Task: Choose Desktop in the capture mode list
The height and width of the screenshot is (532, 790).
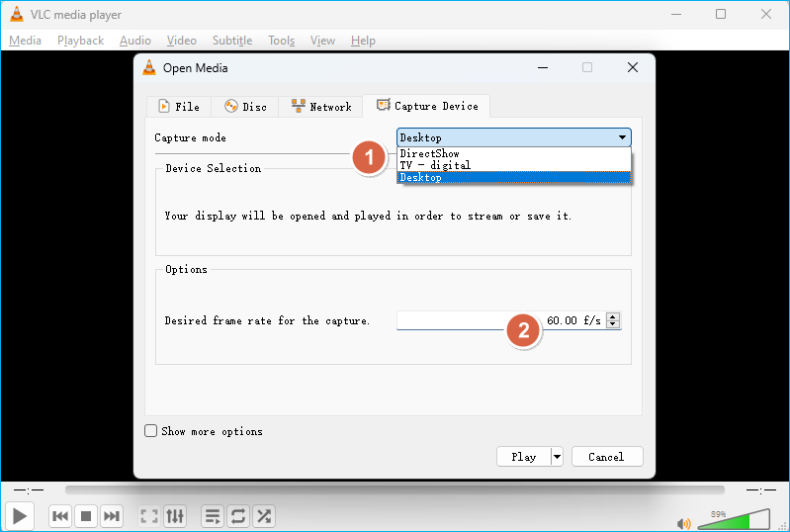Action: tap(514, 177)
